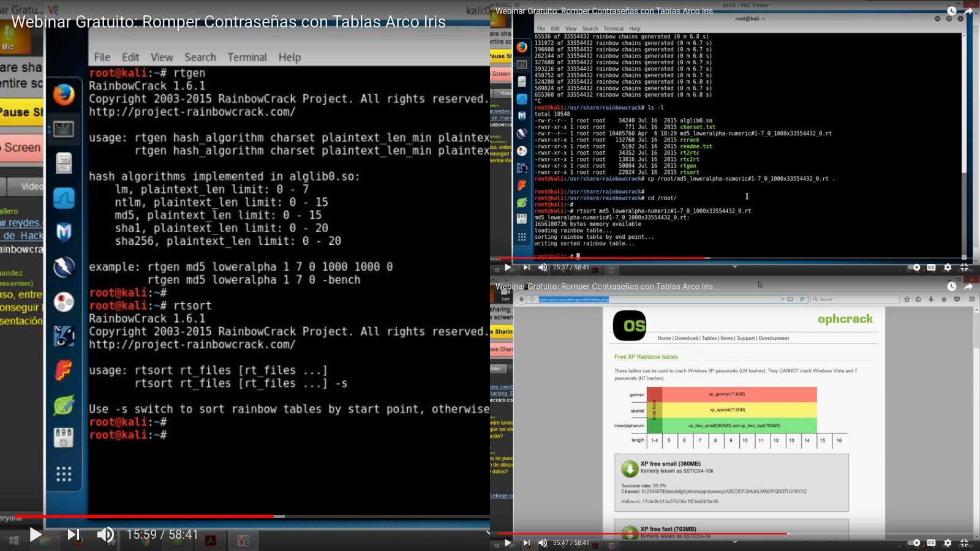Share the top-right video using arrow icon
The image size is (980, 551).
coord(968,10)
